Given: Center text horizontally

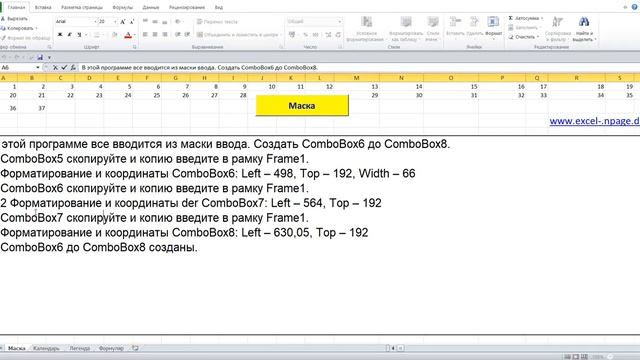Looking at the screenshot, I should pos(155,35).
